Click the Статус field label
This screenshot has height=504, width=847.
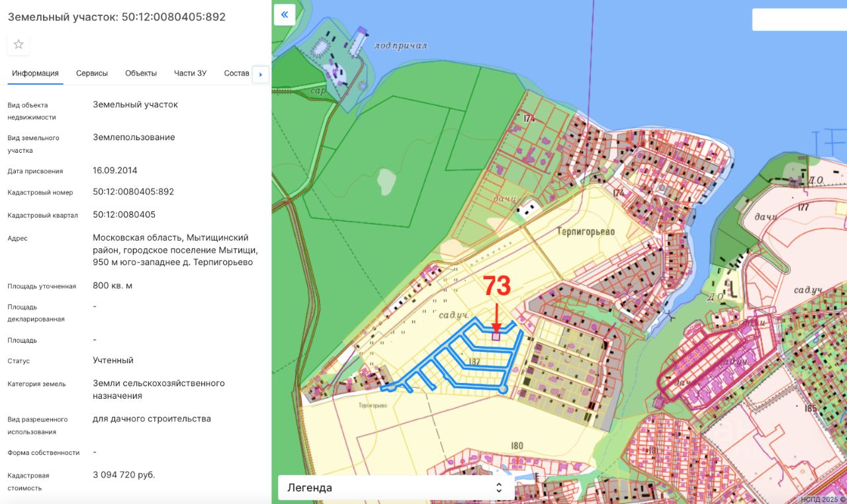[19, 361]
